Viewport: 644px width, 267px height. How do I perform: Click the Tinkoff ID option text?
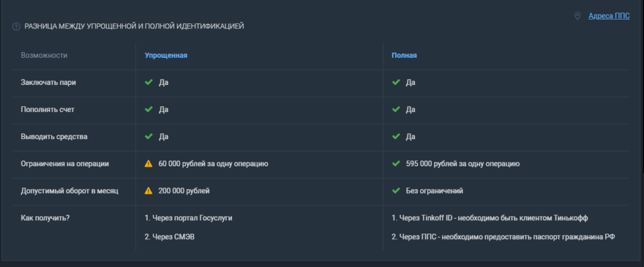coord(489,218)
